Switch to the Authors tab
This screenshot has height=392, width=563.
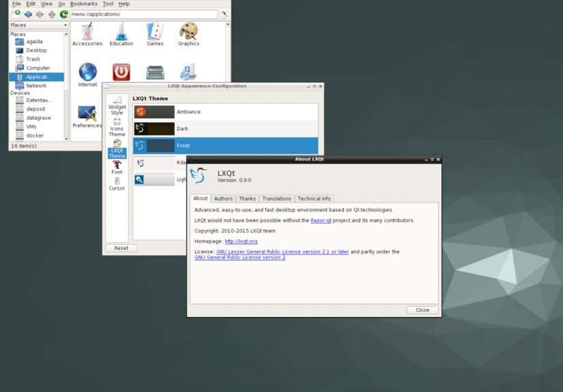click(223, 198)
